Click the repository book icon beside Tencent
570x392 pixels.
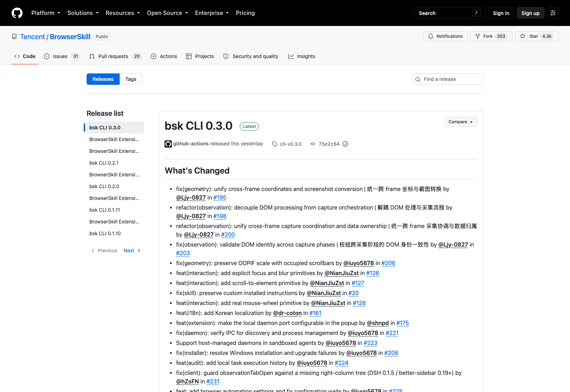[x=14, y=37]
